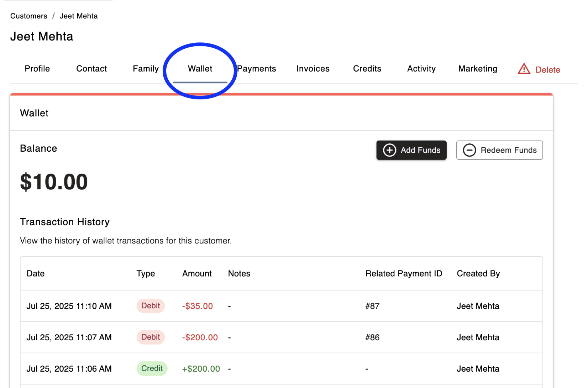Click the Amount column header
The width and height of the screenshot is (588, 388).
[197, 273]
